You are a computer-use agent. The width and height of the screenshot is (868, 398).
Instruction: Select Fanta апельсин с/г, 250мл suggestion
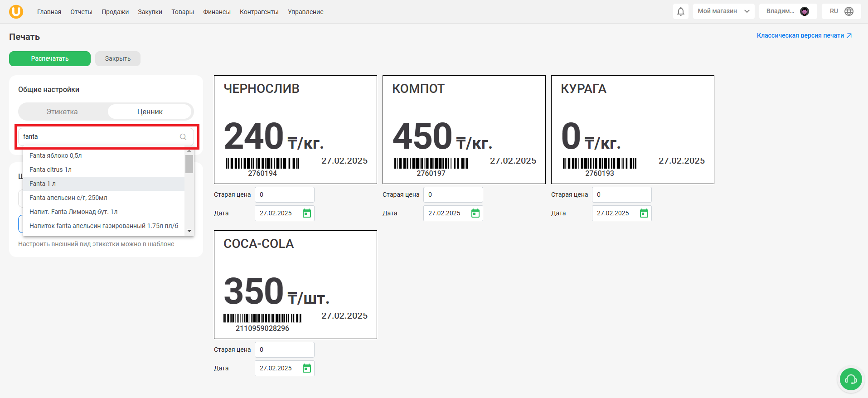coord(104,198)
